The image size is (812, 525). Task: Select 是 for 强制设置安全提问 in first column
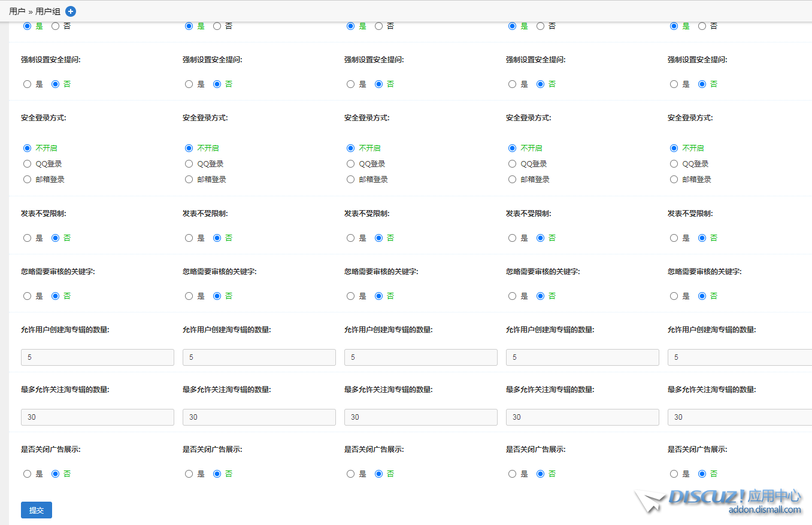(x=27, y=84)
